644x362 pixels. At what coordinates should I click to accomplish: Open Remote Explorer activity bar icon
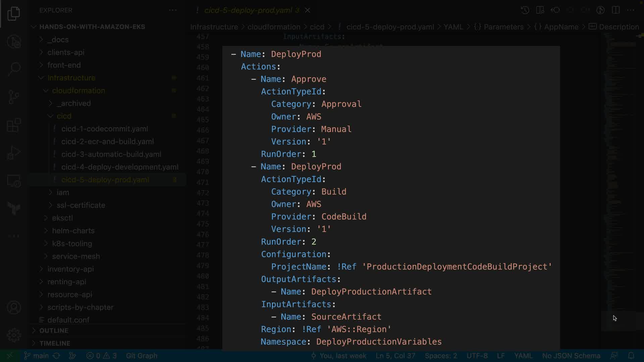point(14,181)
